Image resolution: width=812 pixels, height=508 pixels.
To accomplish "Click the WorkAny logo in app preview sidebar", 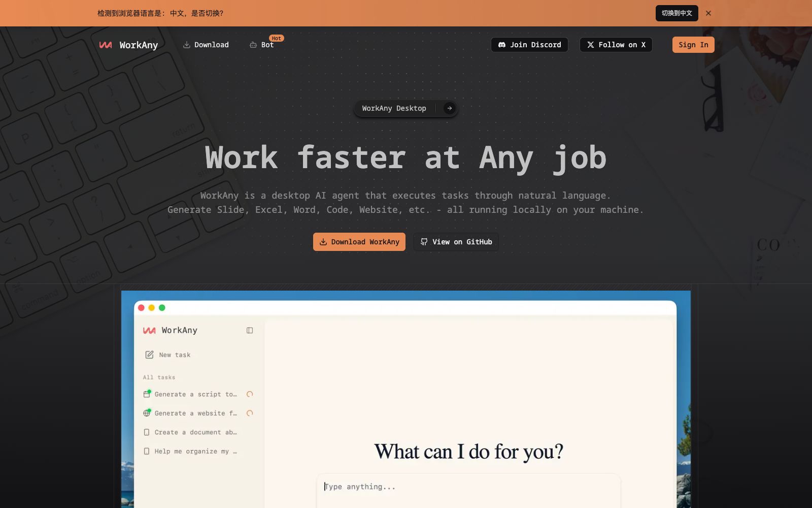I will pos(170,330).
